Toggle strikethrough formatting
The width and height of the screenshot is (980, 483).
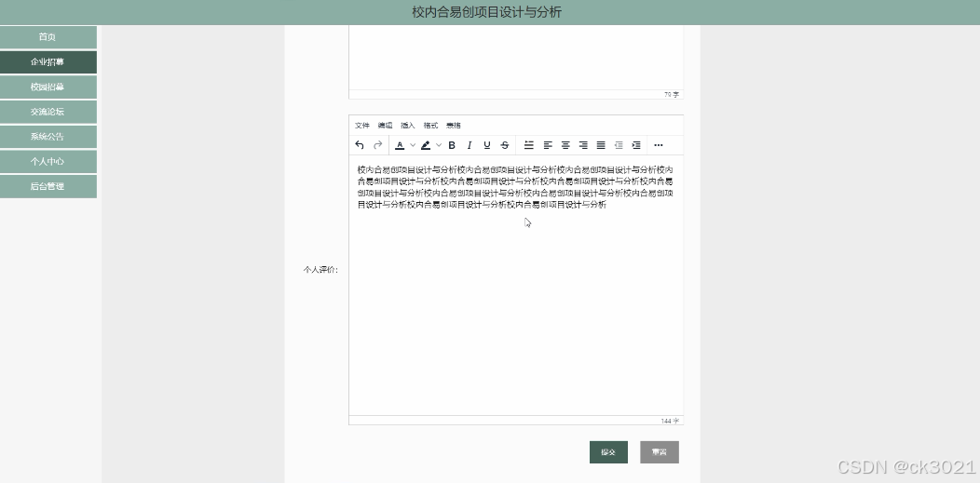pyautogui.click(x=505, y=145)
